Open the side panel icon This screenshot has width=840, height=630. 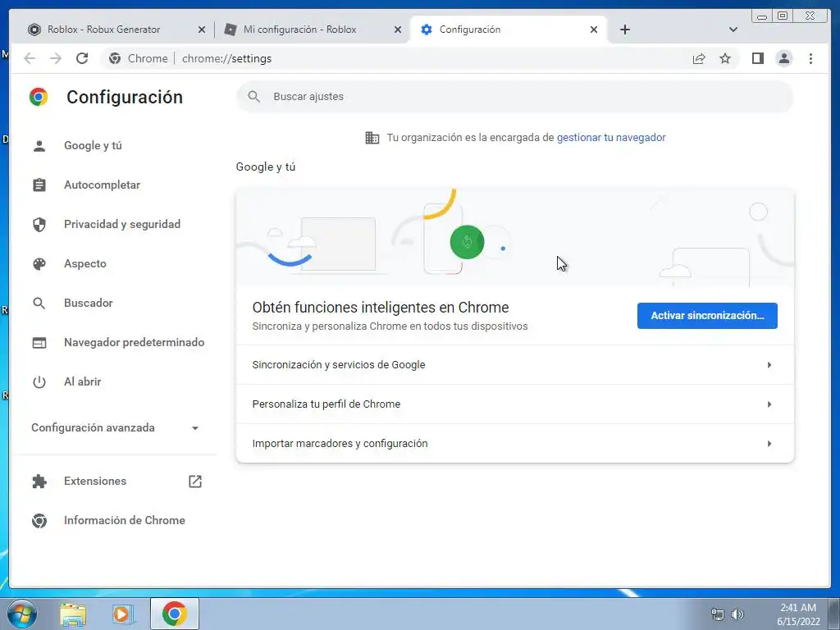coord(757,58)
